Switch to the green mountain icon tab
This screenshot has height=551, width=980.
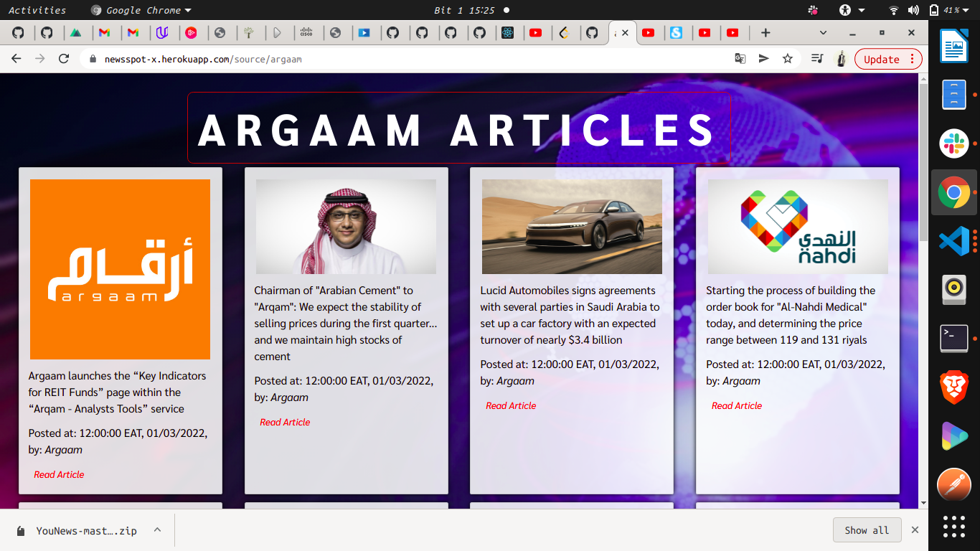(x=75, y=32)
